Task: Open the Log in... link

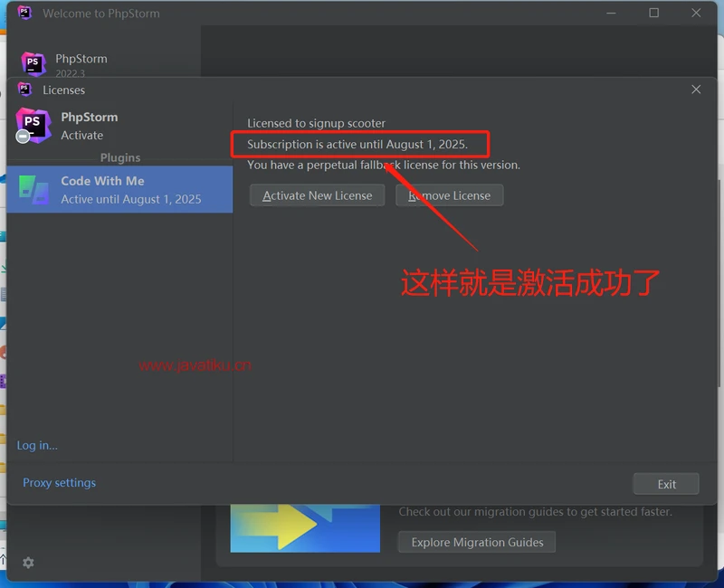Action: pos(37,445)
